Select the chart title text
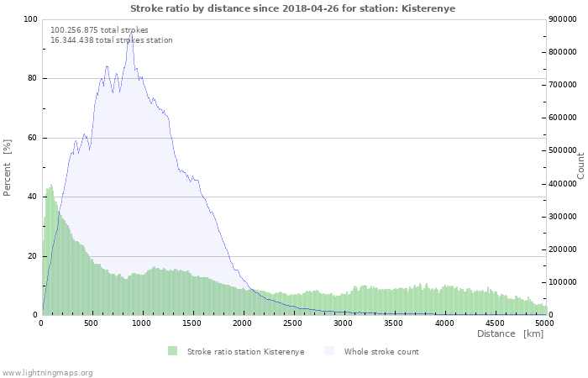 point(293,8)
